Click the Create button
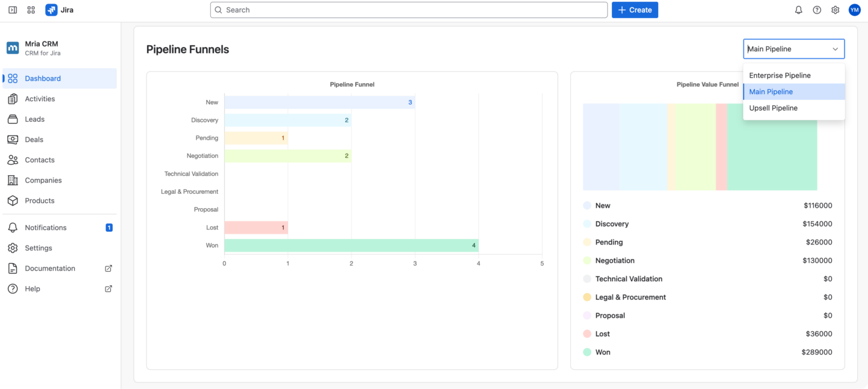868x389 pixels. [635, 10]
